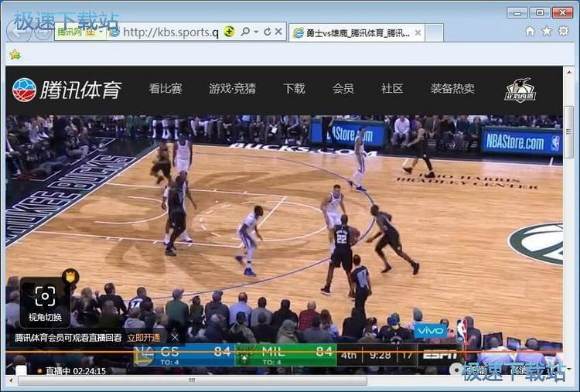Go forward with the browser Forward button

(43, 32)
